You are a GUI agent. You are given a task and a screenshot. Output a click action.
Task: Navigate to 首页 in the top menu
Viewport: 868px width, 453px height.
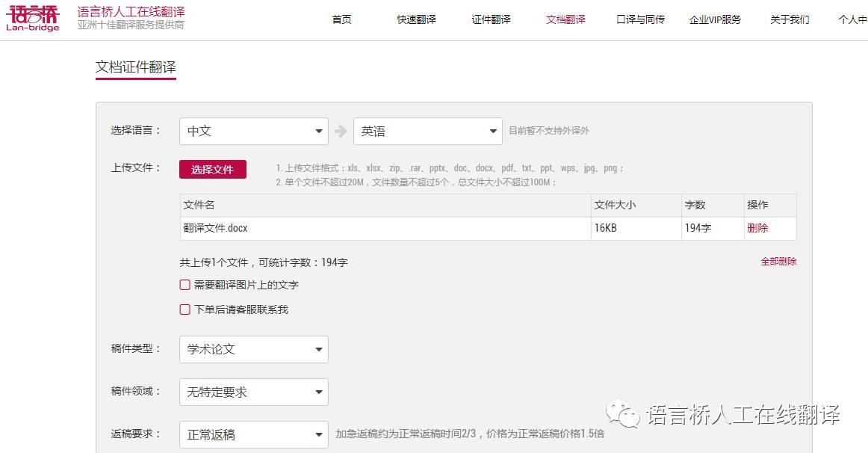tap(341, 20)
